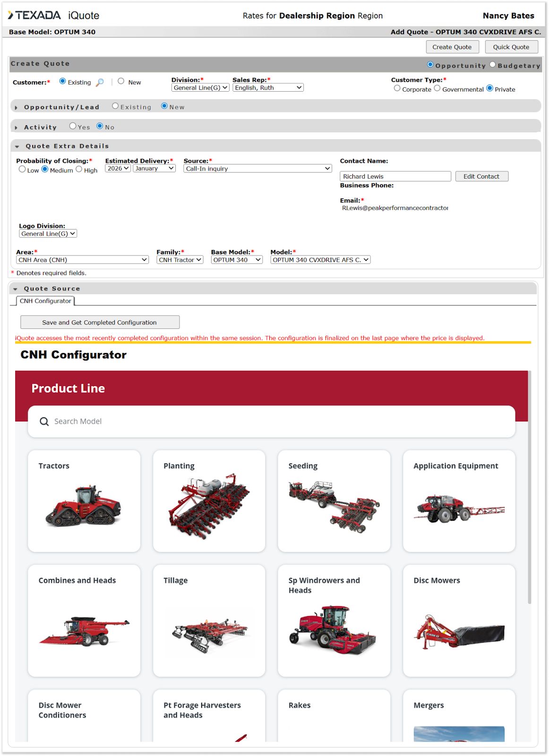Open the Application Equipment sprayer image
Screen dimensions: 549x756
click(459, 508)
